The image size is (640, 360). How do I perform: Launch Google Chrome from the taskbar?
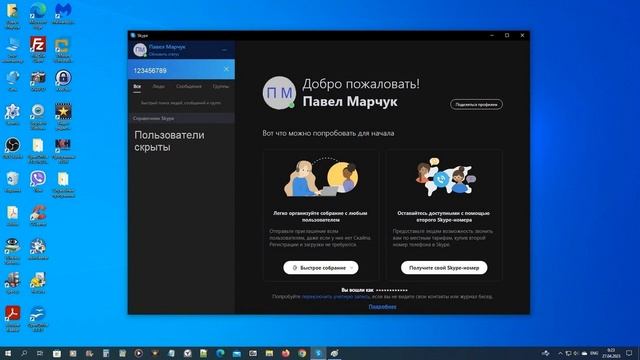point(302,353)
